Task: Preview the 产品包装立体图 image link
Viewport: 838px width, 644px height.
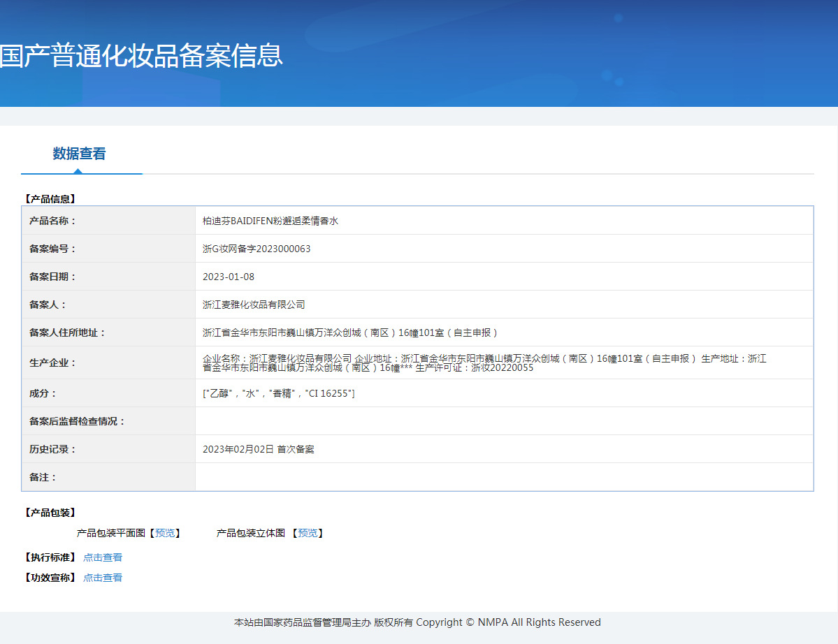Action: [x=308, y=533]
